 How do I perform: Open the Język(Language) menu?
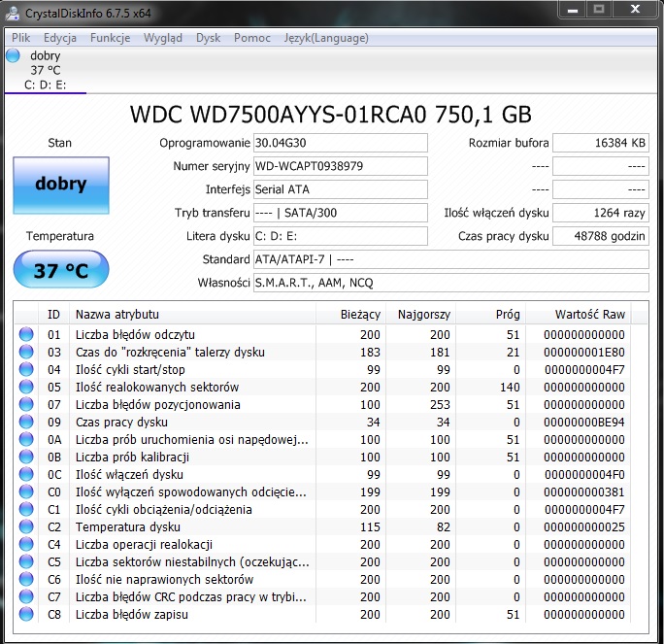[326, 38]
